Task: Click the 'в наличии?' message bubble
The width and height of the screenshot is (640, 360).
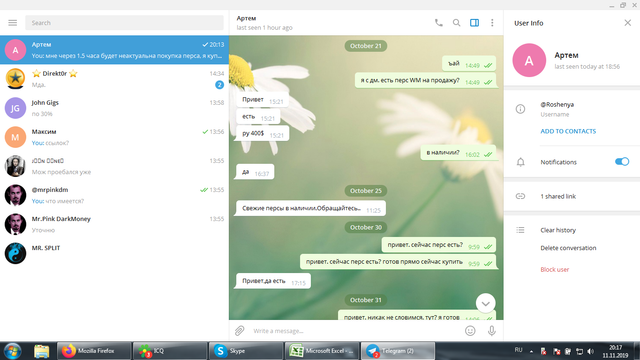Action: click(458, 153)
